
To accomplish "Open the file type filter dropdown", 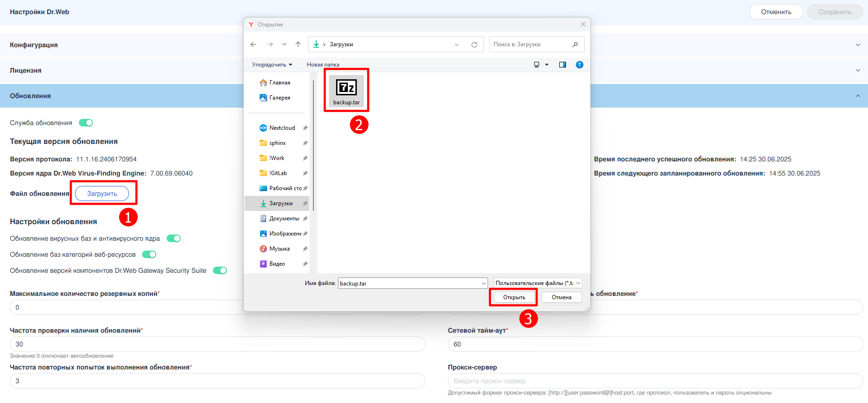I will [x=538, y=283].
